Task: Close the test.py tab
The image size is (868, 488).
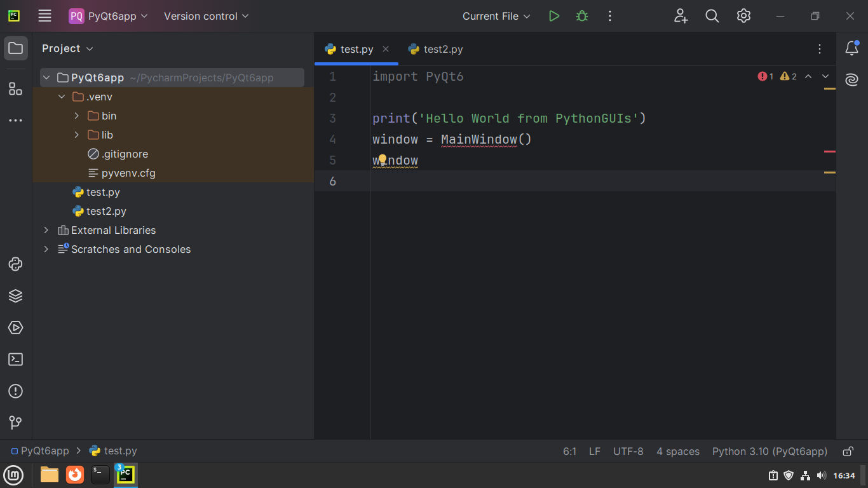Action: [x=386, y=49]
